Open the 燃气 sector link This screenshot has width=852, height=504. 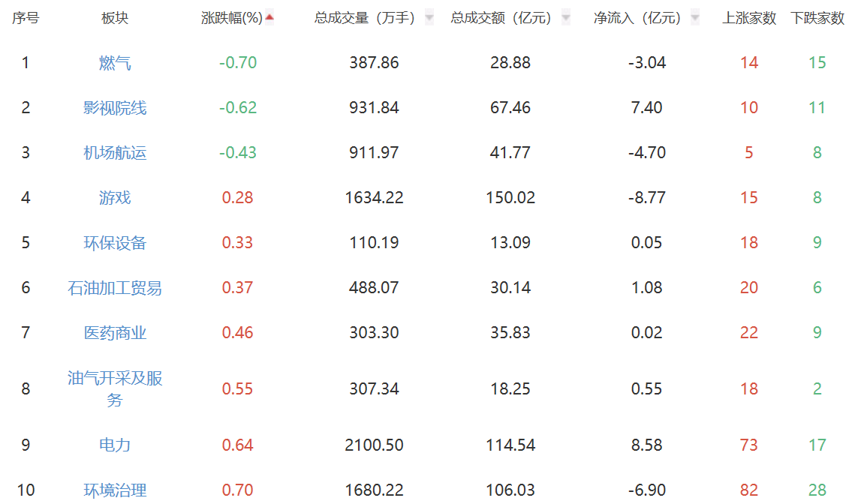(x=115, y=63)
